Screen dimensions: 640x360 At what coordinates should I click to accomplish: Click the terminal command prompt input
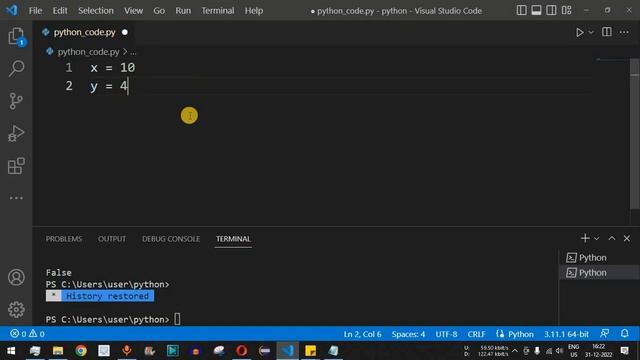point(177,319)
